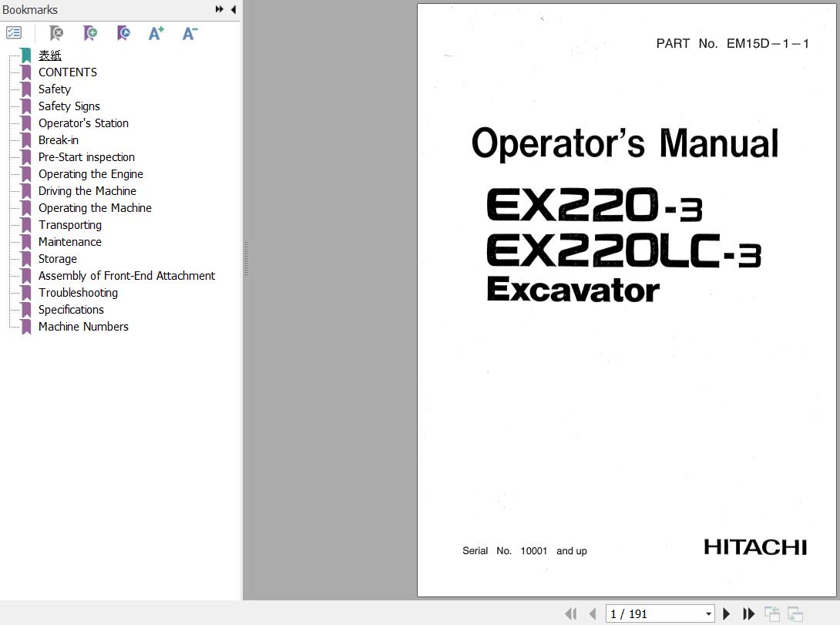Go to the Pre-Start inspection bookmark
This screenshot has width=840, height=625.
pos(87,157)
